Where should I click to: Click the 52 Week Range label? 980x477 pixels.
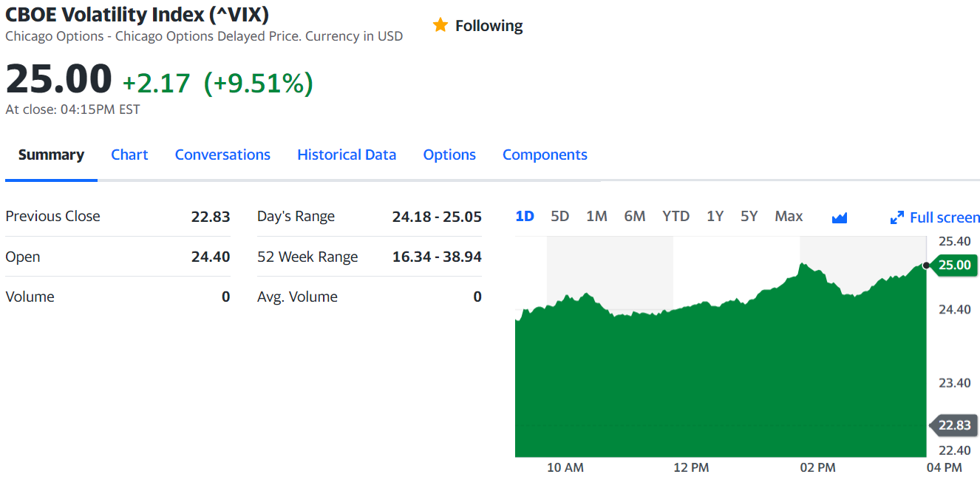click(x=307, y=257)
